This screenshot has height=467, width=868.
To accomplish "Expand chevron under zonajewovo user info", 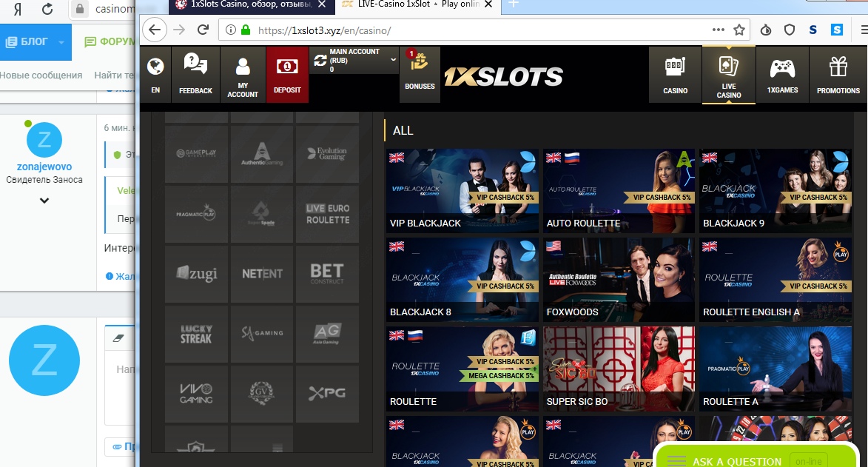I will click(x=44, y=201).
